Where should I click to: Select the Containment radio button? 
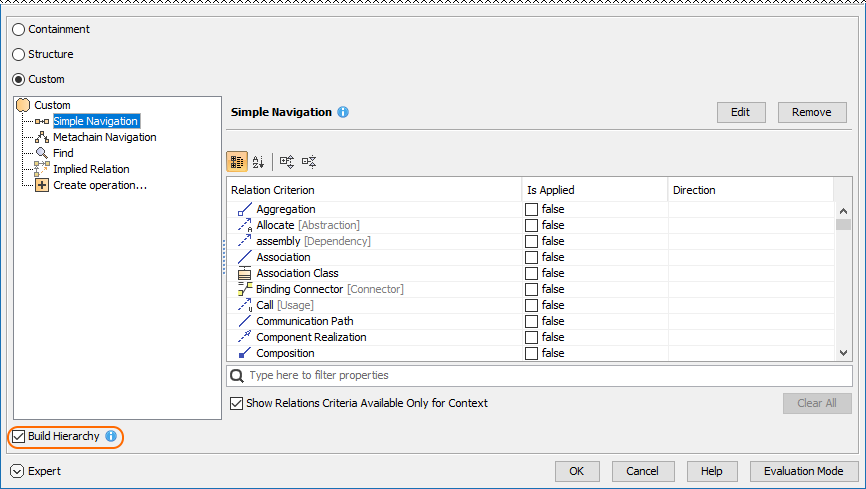point(19,30)
